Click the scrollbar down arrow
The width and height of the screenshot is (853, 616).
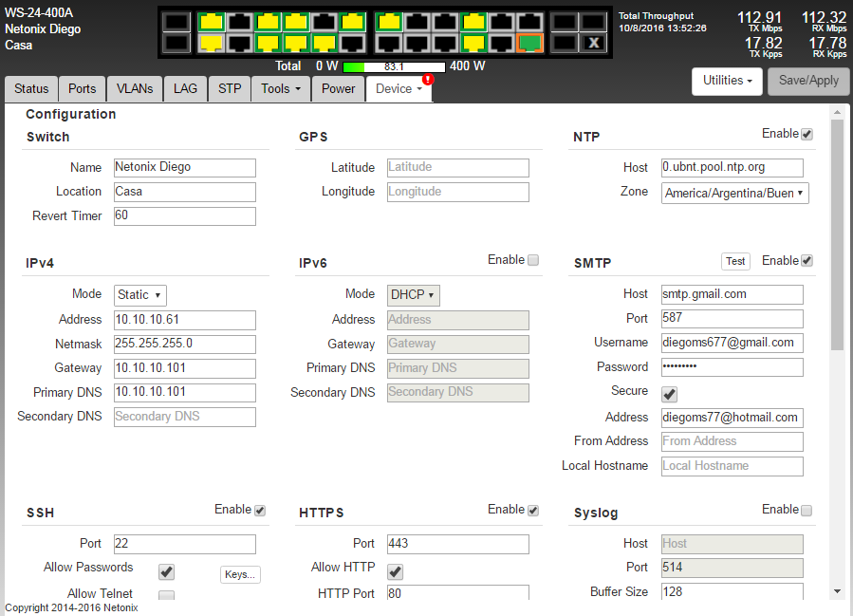pos(837,591)
